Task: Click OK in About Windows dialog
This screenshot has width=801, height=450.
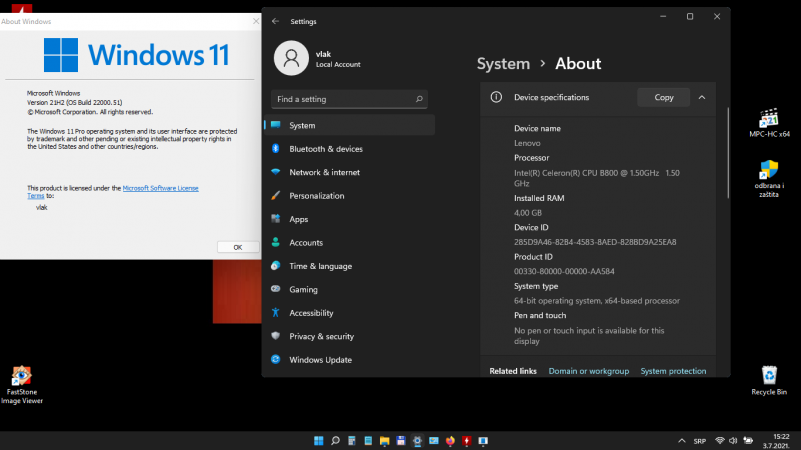Action: coord(238,247)
